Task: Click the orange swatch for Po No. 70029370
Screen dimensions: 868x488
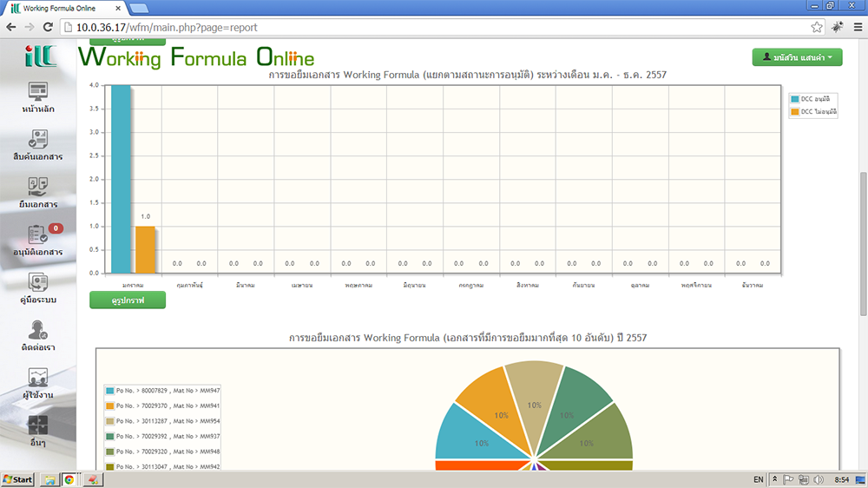Action: 109,406
